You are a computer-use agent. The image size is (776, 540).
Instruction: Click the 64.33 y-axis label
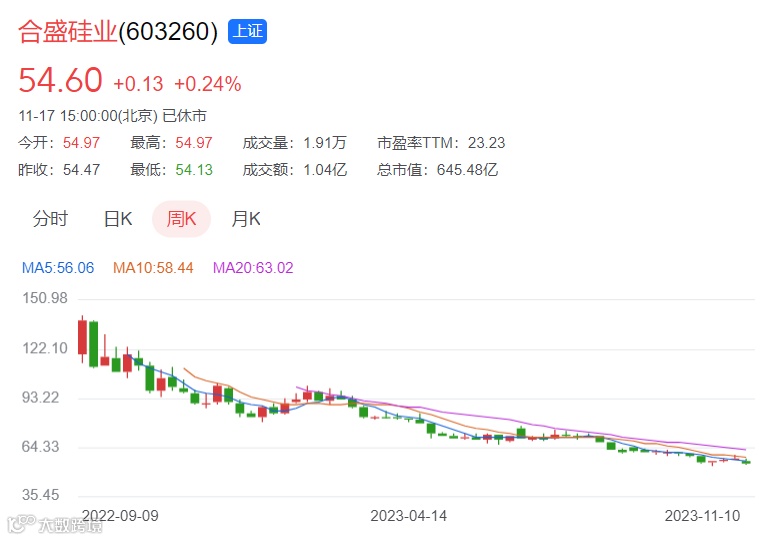click(x=41, y=446)
